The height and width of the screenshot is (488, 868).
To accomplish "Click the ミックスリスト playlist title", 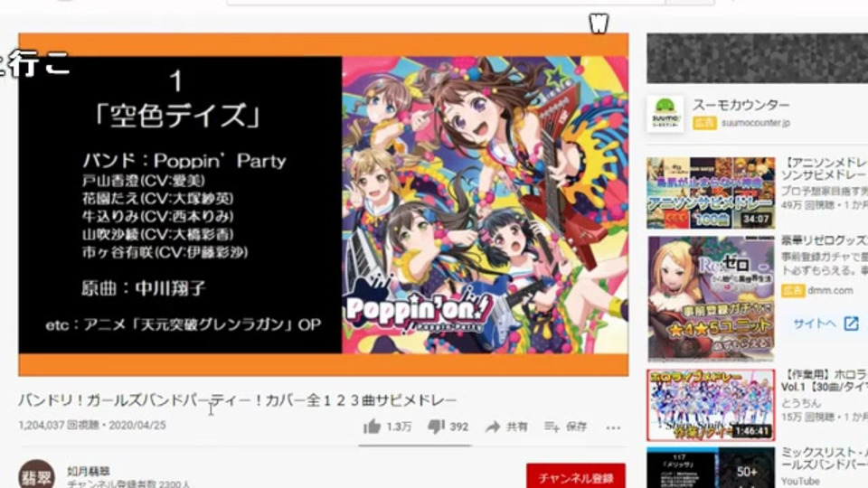I will (825, 458).
